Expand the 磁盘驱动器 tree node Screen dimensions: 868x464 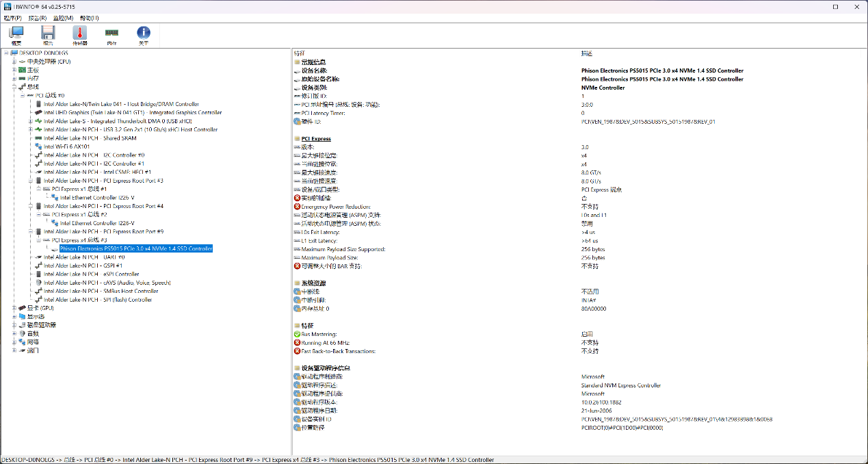14,325
